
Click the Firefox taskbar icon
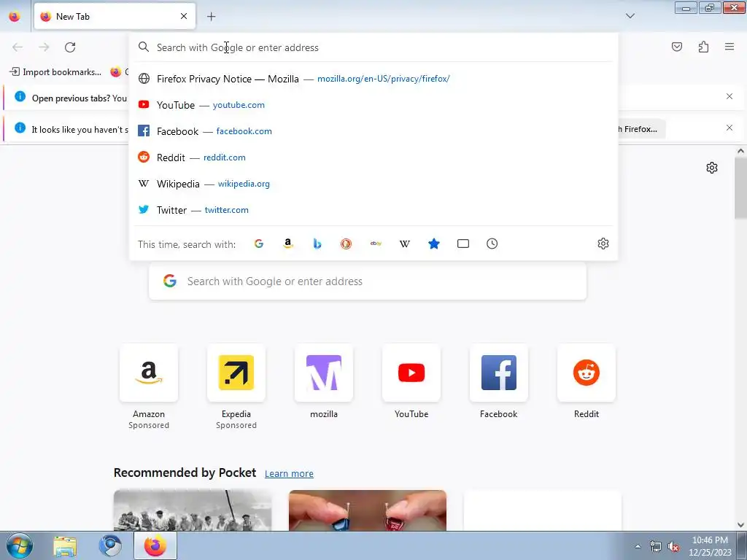[x=155, y=546]
